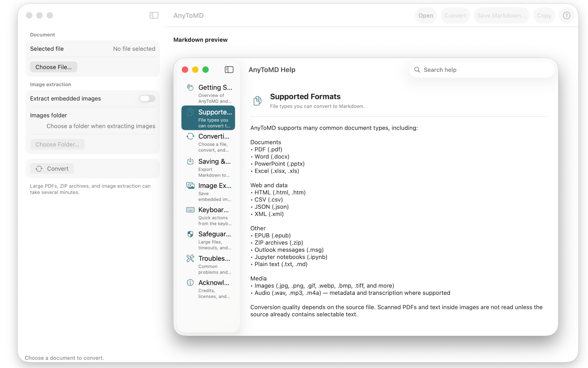Click the Saving export download icon
The image size is (588, 368).
tap(190, 161)
